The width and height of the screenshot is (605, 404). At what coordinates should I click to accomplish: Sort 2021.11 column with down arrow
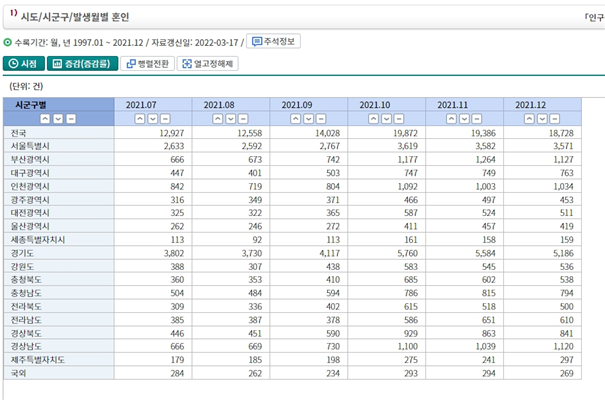(464, 119)
